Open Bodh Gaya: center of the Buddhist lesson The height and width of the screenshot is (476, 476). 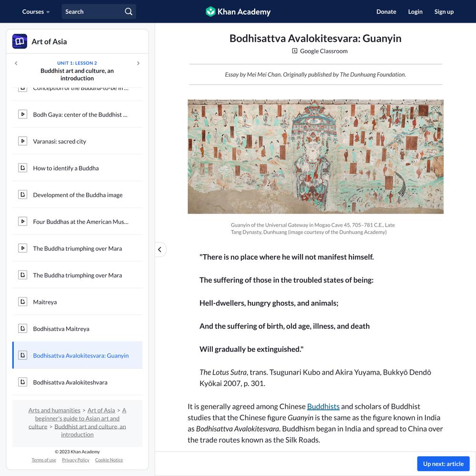(x=78, y=114)
